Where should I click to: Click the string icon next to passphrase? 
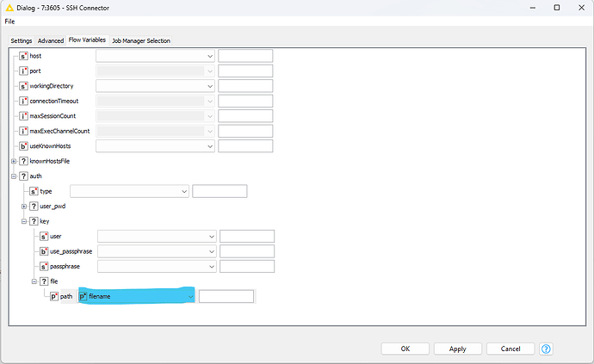pos(45,267)
